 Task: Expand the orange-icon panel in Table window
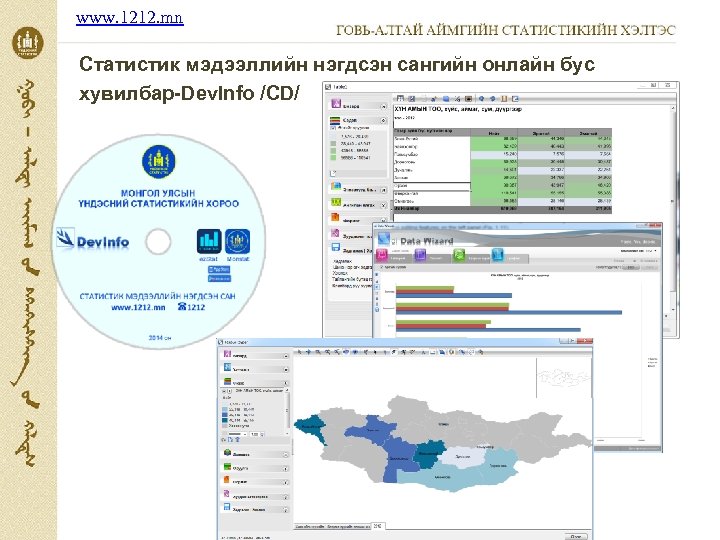coord(383,220)
